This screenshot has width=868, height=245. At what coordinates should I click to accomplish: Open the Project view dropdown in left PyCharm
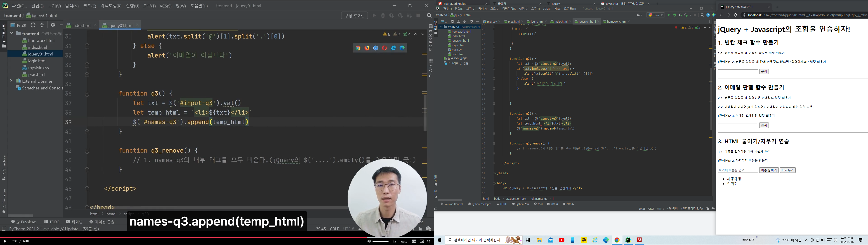(19, 25)
